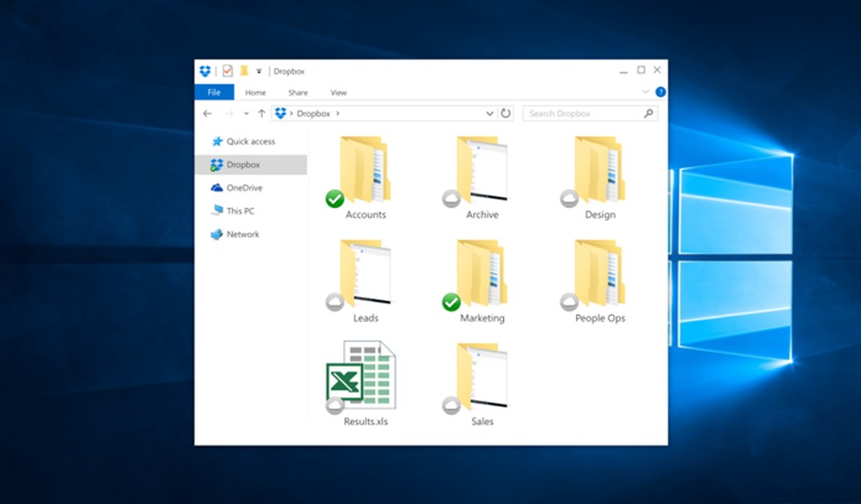Click the New Folder quick access icon
This screenshot has height=504, width=861.
pyautogui.click(x=244, y=71)
